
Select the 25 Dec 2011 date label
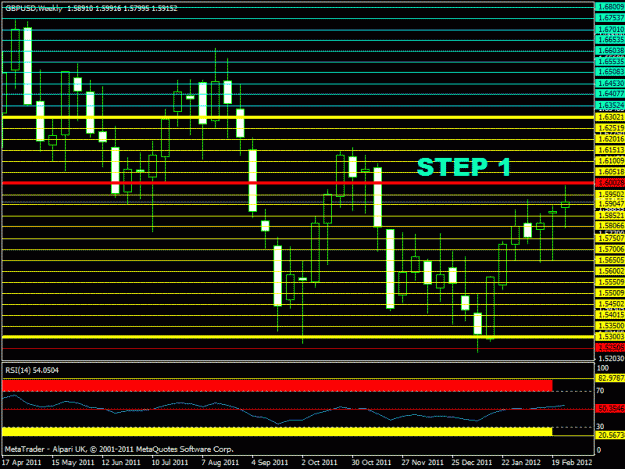(472, 463)
